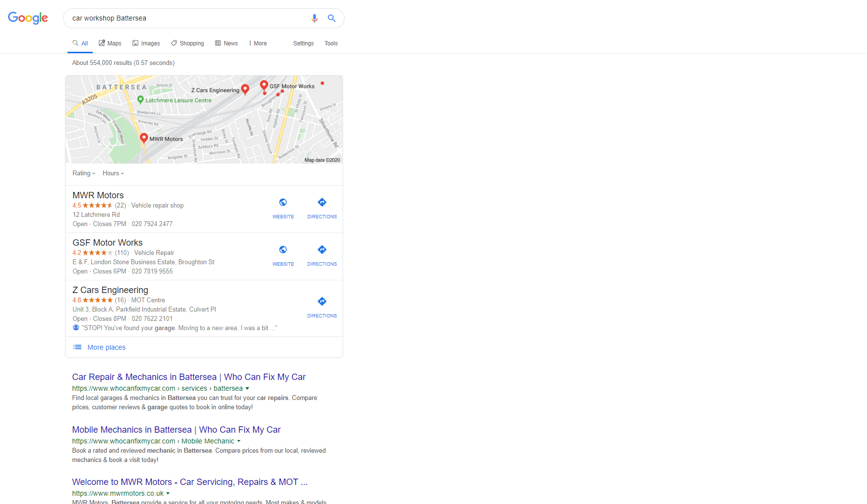Click the MWR Motors map pin
Viewport: 867px width, 504px height.
point(144,138)
